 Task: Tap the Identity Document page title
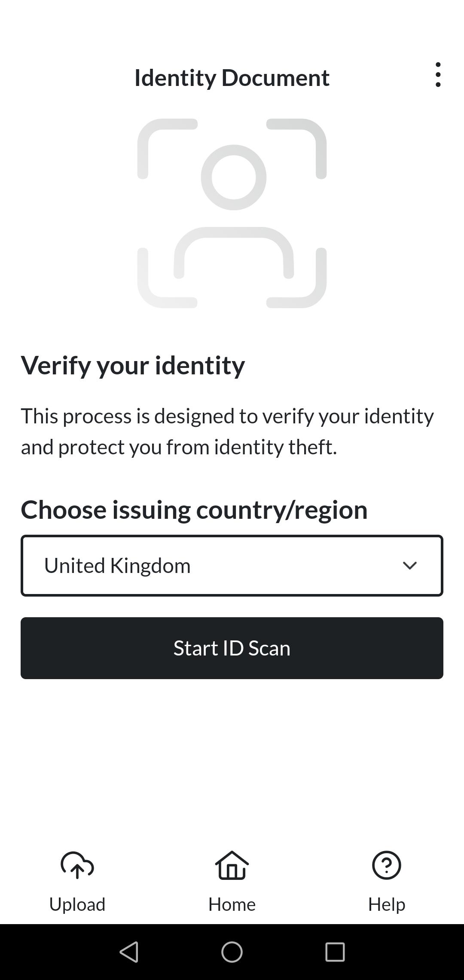[232, 78]
